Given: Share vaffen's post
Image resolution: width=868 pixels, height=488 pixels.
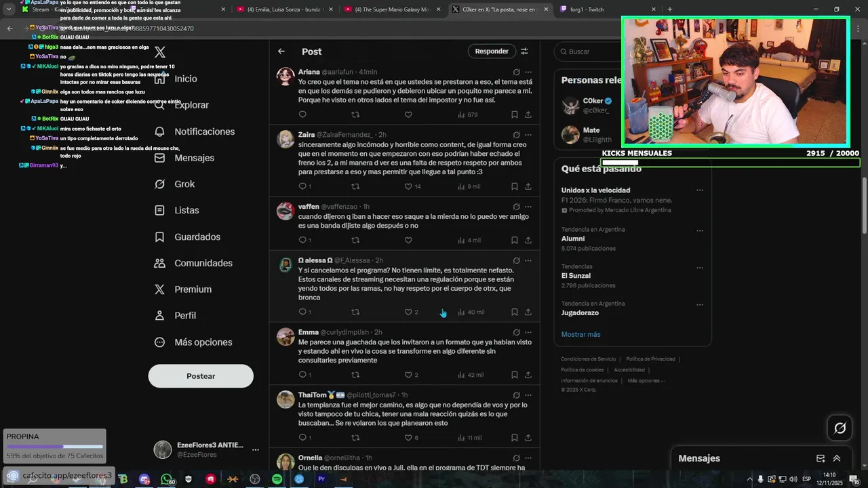Looking at the screenshot, I should tap(528, 240).
